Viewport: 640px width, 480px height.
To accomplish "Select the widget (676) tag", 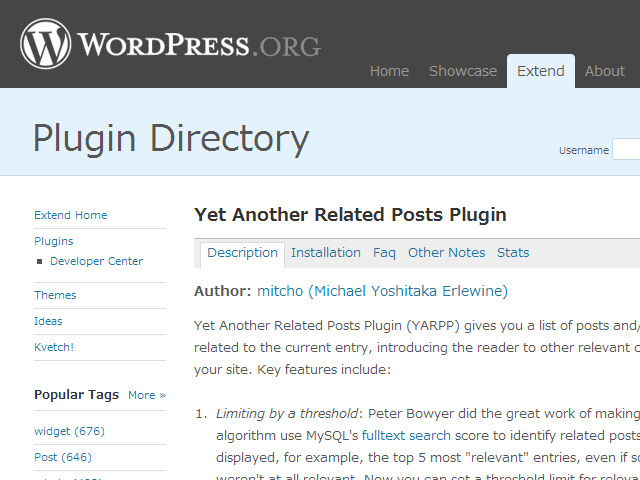I will [x=69, y=431].
